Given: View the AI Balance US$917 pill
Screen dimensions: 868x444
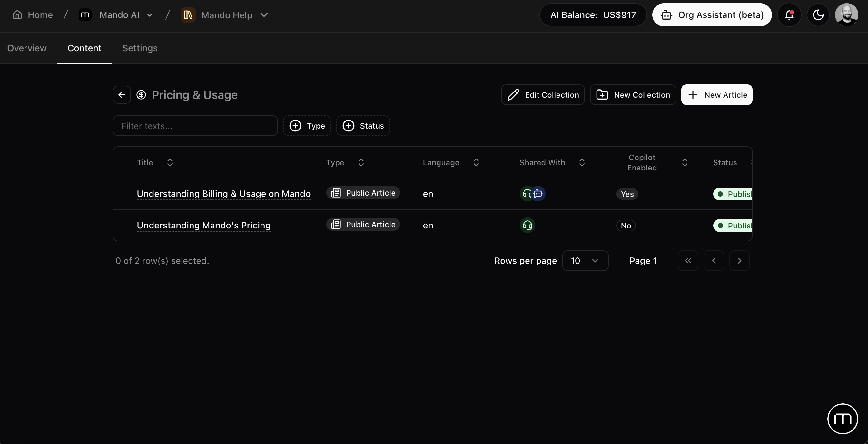Looking at the screenshot, I should coord(593,15).
